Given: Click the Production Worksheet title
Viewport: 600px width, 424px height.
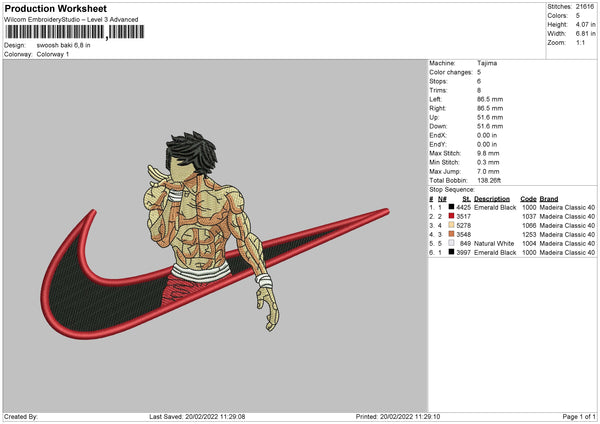Looking at the screenshot, I should pos(55,8).
